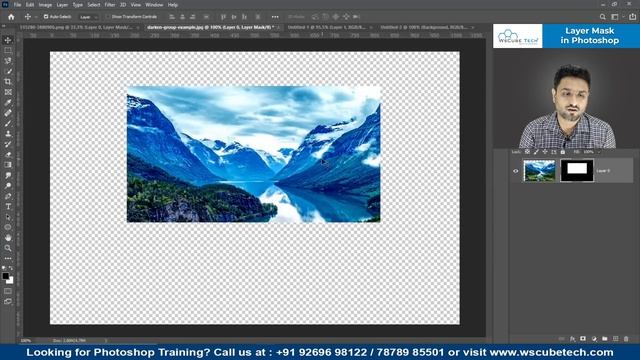This screenshot has width=640, height=360.
Task: Select the Dodge tool
Action: pos(8,186)
